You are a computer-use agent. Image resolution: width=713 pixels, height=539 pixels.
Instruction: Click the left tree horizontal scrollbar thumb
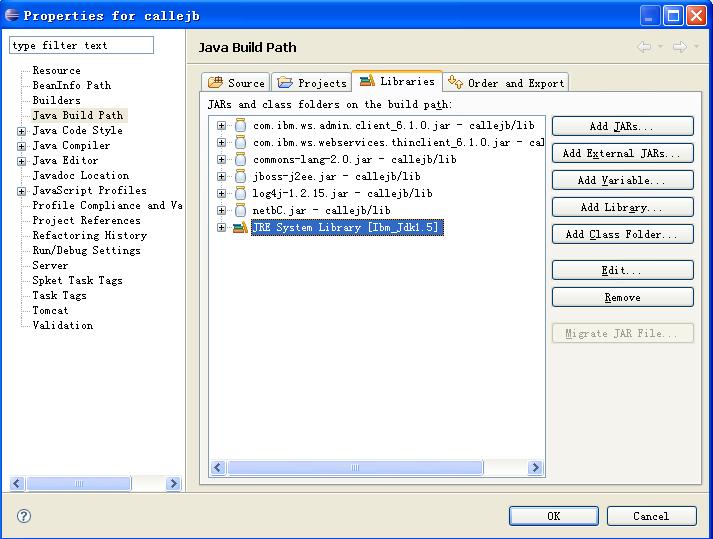[79, 483]
